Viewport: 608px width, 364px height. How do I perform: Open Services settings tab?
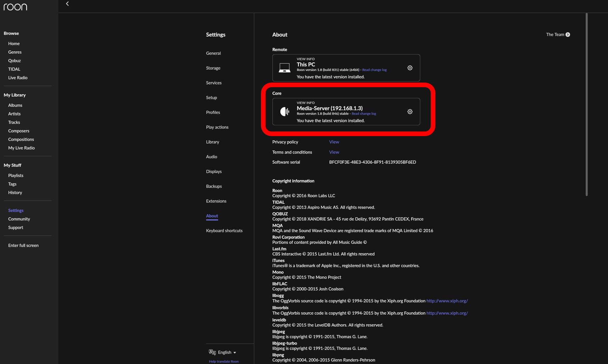tap(214, 83)
